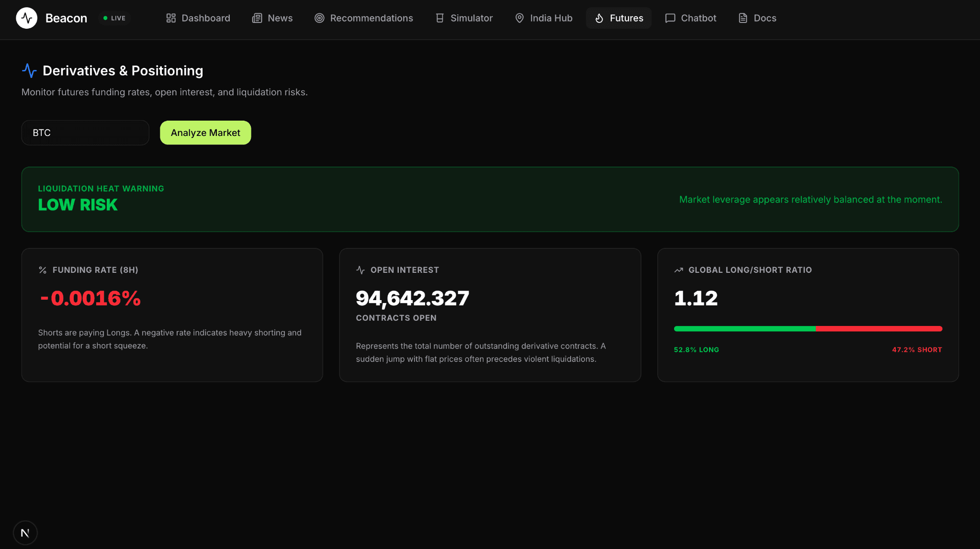980x549 pixels.
Task: Click the CONTRACTS OPEN label
Action: [x=396, y=318]
